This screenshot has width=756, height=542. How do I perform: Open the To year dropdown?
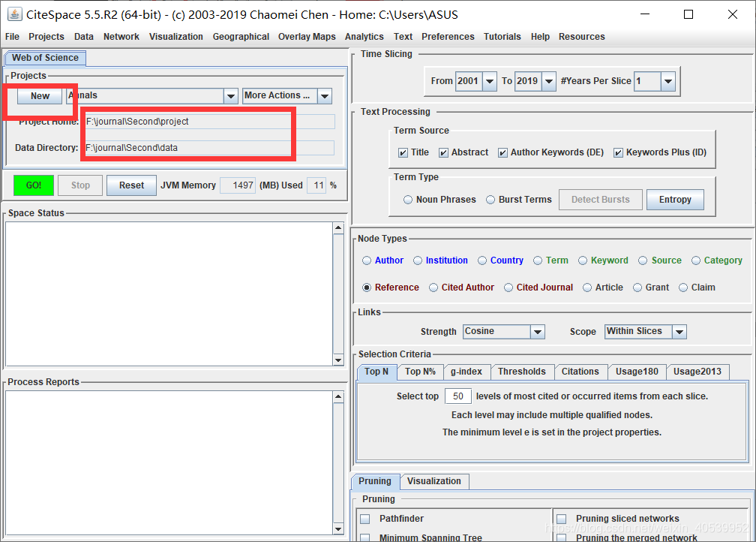(x=549, y=81)
